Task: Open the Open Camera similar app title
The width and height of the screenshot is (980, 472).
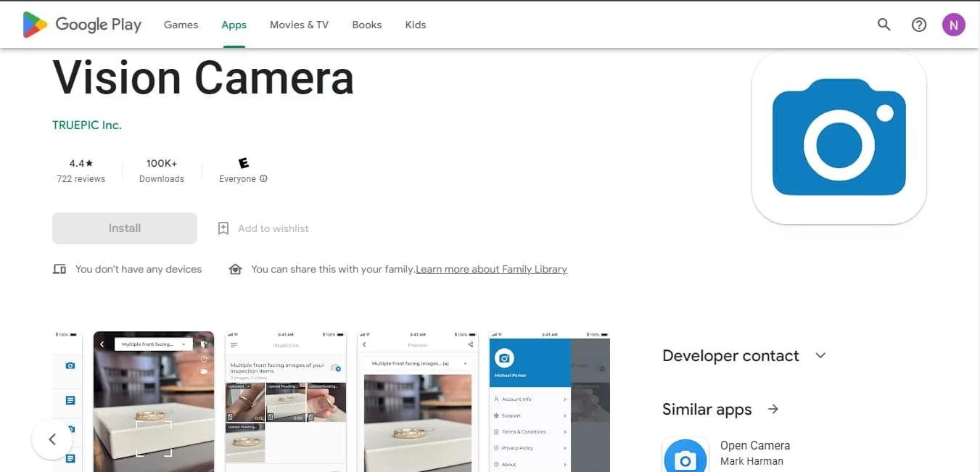Action: [x=755, y=445]
